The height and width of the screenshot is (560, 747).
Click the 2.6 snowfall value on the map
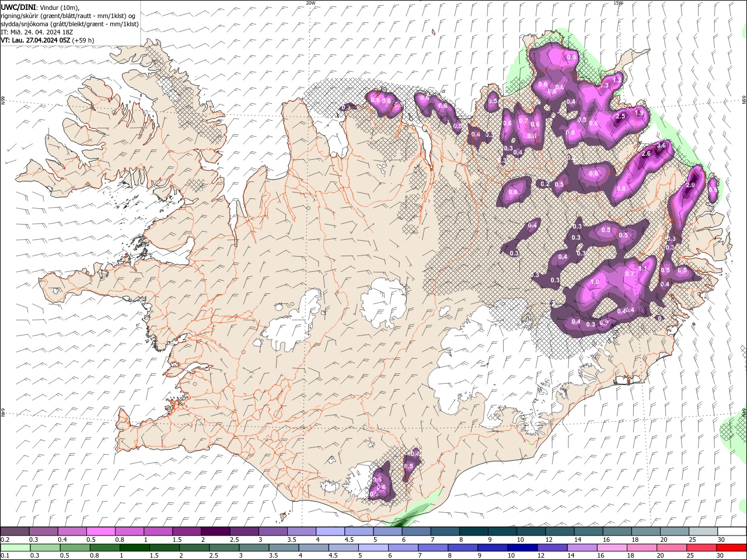point(646,154)
